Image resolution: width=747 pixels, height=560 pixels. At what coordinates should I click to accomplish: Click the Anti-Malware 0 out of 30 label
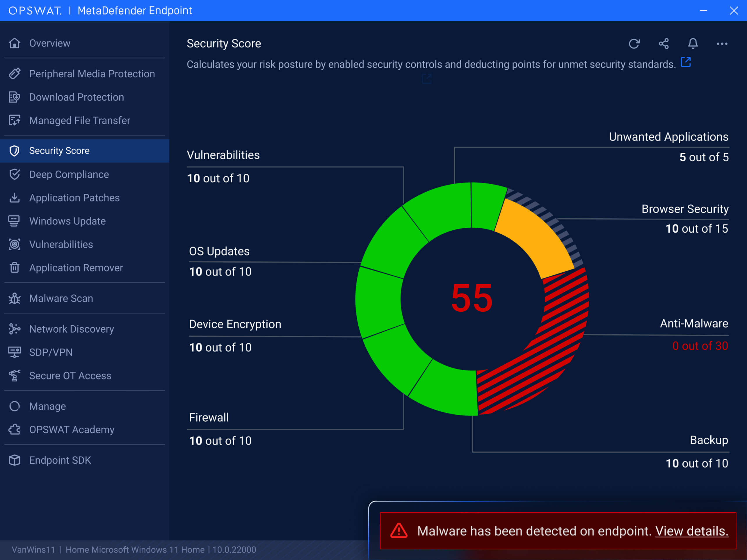pos(700,346)
